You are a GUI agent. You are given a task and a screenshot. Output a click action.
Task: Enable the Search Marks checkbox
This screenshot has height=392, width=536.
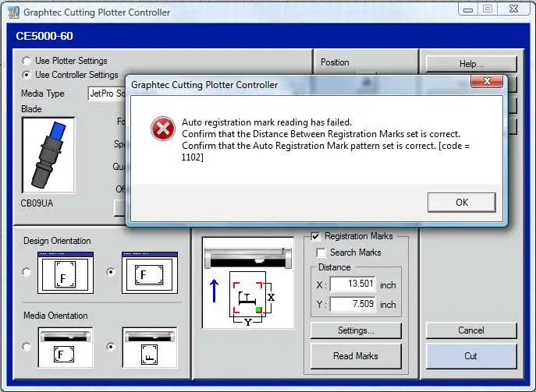[x=321, y=253]
